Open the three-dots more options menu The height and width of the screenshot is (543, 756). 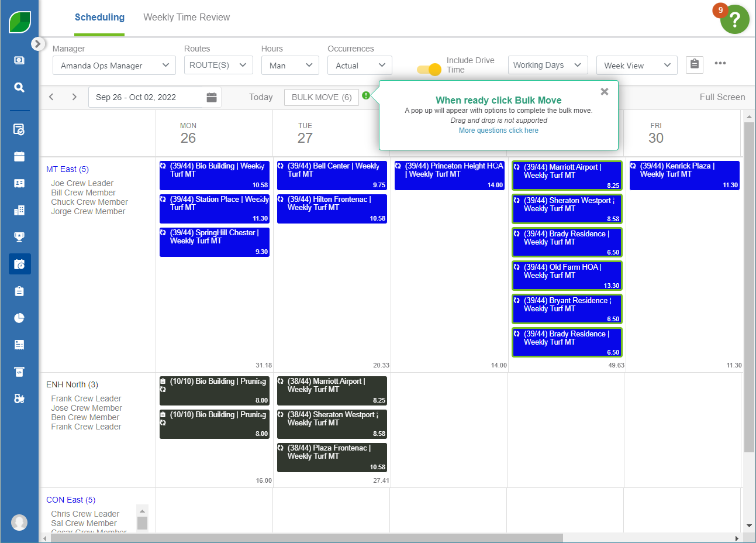tap(720, 63)
